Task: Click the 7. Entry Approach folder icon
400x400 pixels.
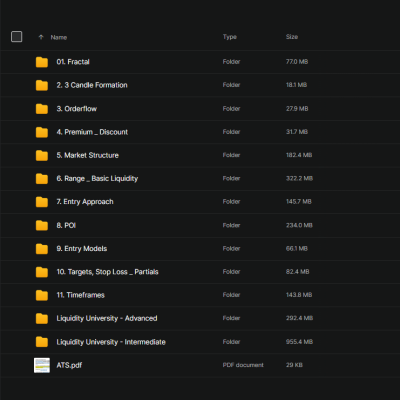Action: coord(42,202)
